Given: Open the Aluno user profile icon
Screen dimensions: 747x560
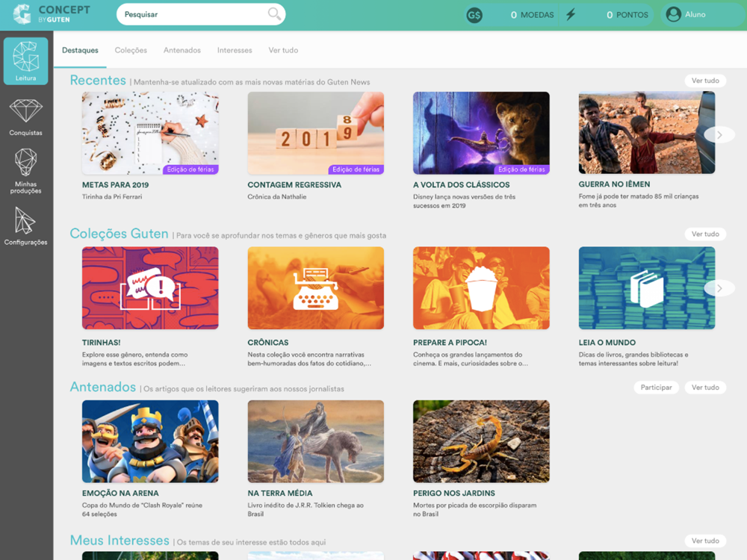Looking at the screenshot, I should (x=673, y=14).
